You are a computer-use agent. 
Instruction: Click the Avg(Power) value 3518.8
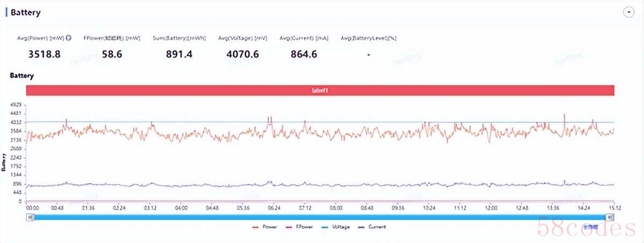[x=44, y=54]
